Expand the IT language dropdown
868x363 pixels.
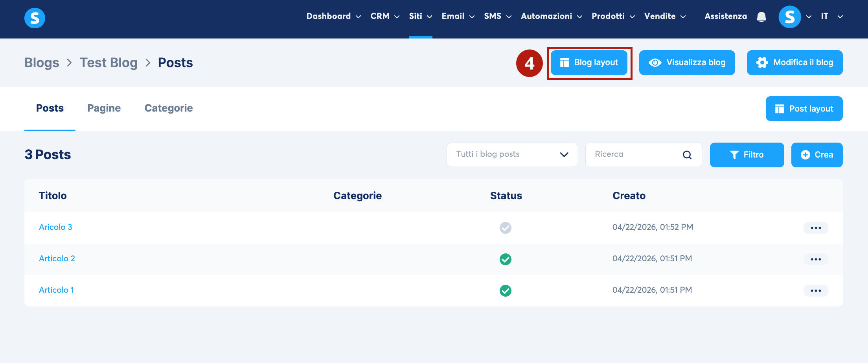[x=831, y=16]
